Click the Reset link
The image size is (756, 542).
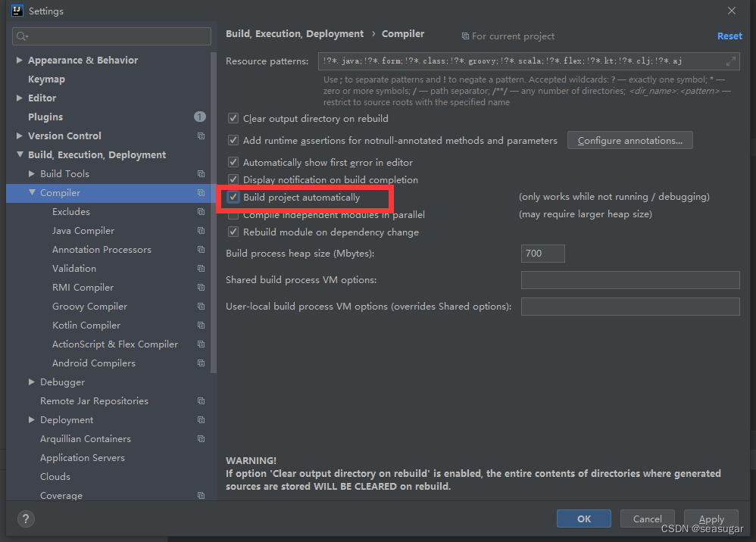pyautogui.click(x=729, y=36)
